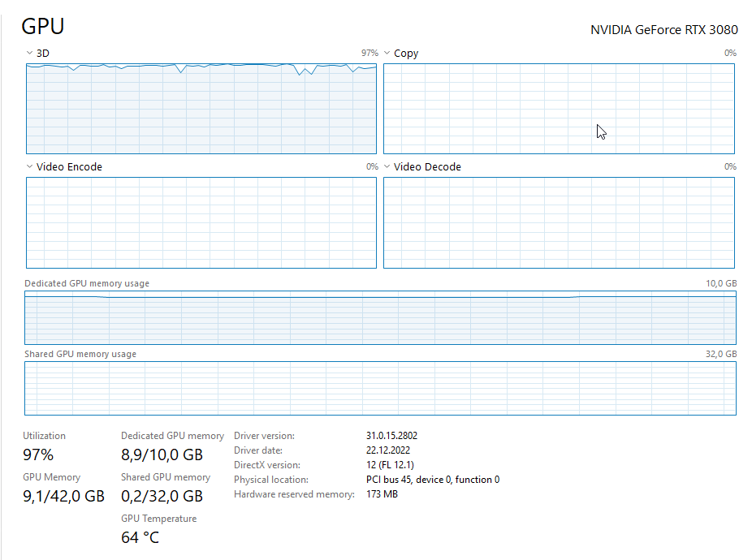Click the 173 MB hardware reserved memory value
The height and width of the screenshot is (560, 752).
coord(382,494)
